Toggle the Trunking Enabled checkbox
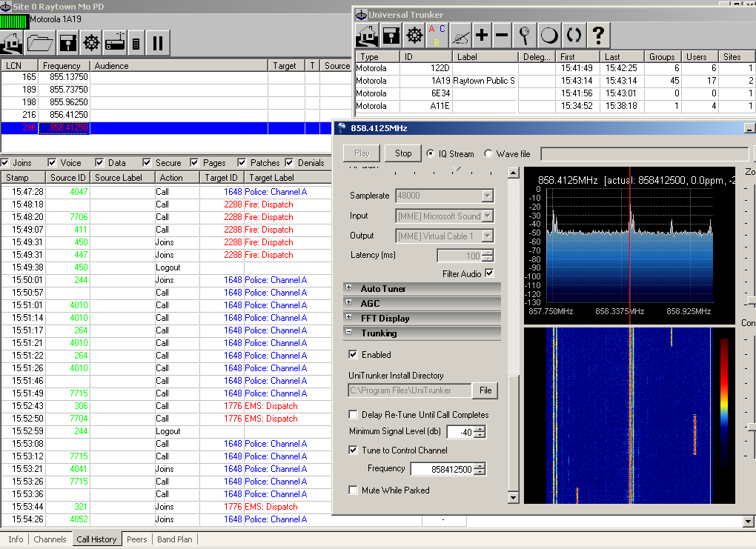The image size is (756, 549). pyautogui.click(x=353, y=354)
